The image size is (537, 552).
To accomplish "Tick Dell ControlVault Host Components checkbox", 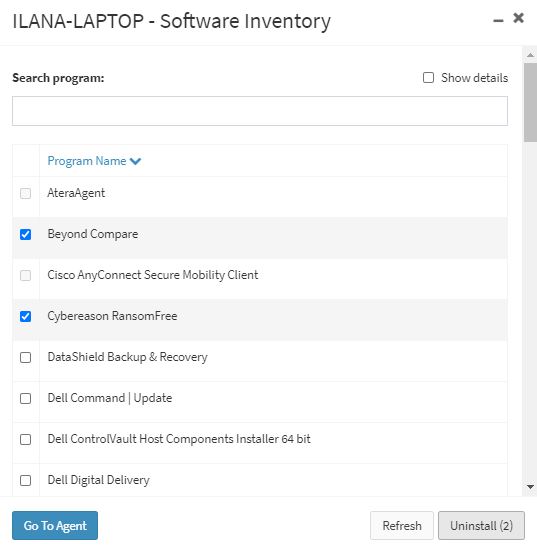I will click(x=25, y=439).
